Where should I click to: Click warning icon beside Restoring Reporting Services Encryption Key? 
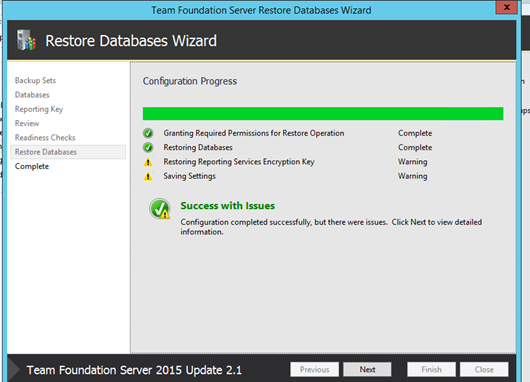(148, 162)
